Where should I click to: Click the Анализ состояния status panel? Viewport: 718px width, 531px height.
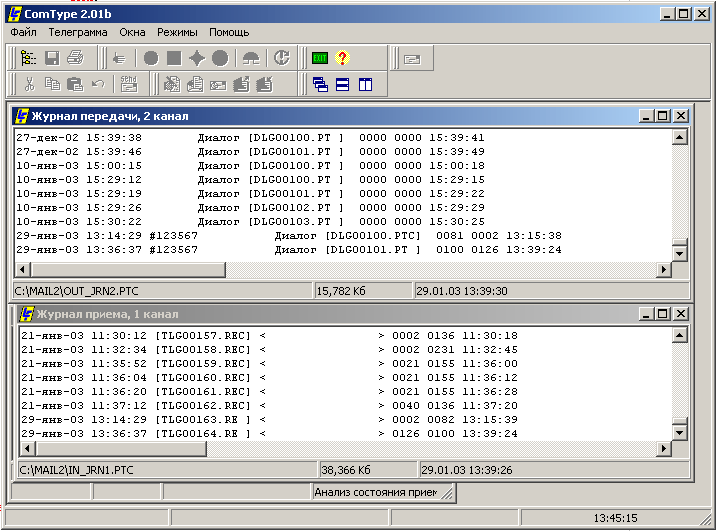(x=375, y=493)
